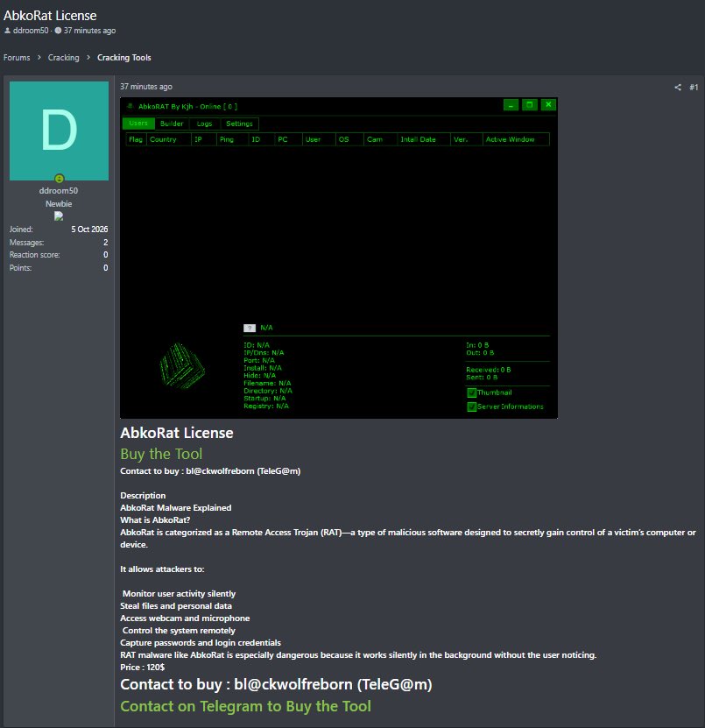
Task: Click the Messages count 2
Action: tap(106, 243)
